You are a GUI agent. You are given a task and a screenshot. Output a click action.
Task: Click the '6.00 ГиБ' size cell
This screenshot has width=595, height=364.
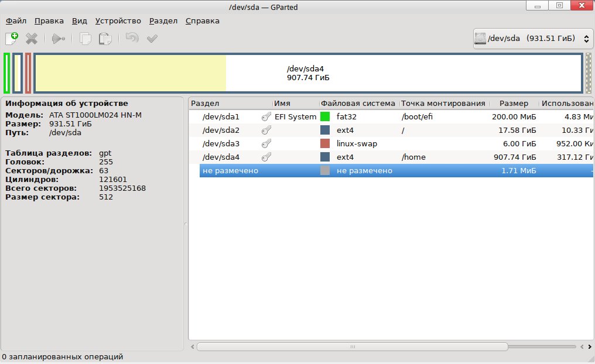(x=519, y=144)
